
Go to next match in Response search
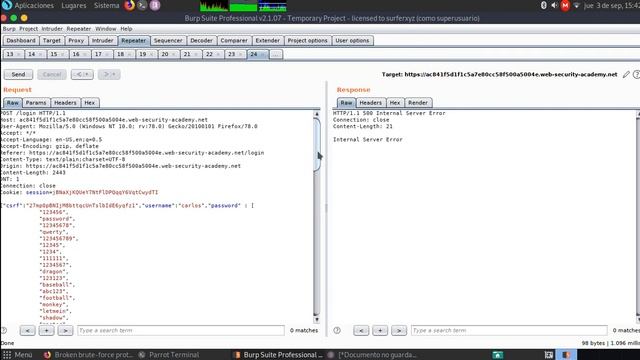[399, 330]
